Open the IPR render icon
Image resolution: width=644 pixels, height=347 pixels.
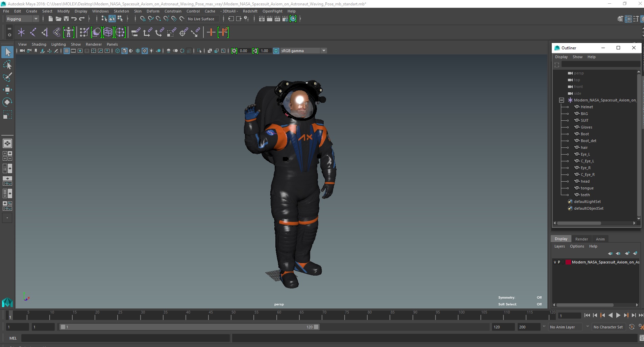click(x=277, y=19)
